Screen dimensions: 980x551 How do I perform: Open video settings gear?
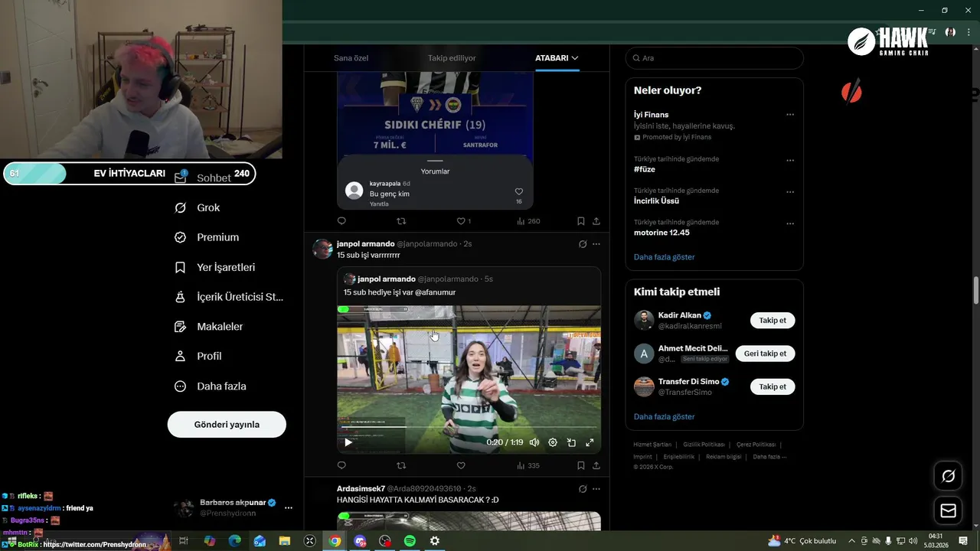point(553,442)
